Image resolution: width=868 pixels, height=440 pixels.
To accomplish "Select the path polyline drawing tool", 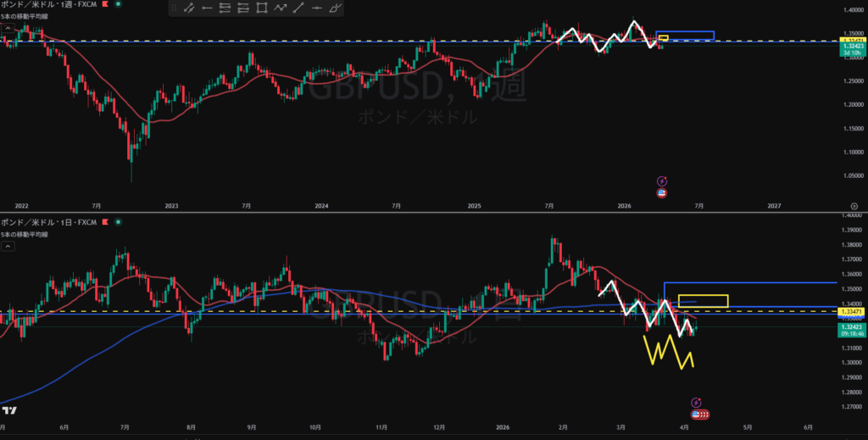I will 281,8.
